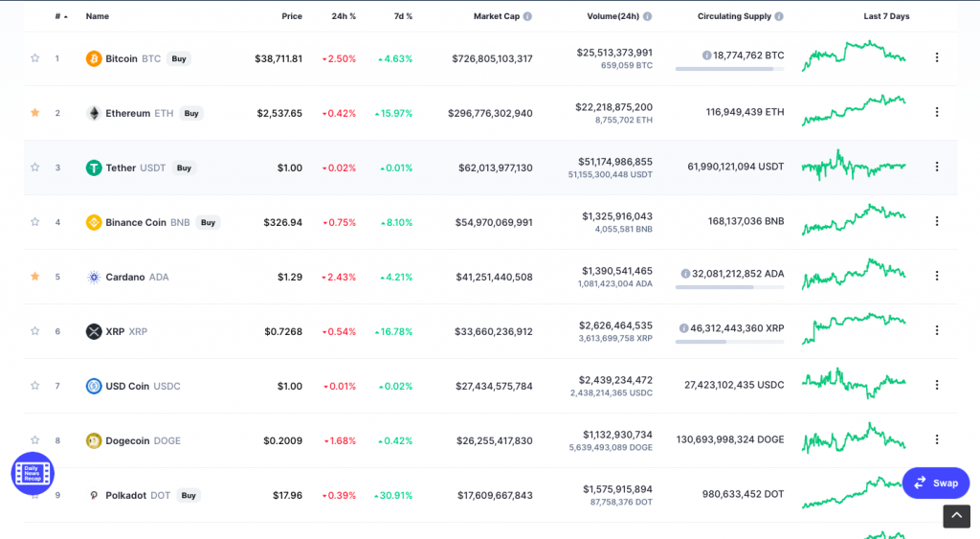The width and height of the screenshot is (980, 539).
Task: Click Bitcoin price $38,711.81
Action: [x=278, y=58]
